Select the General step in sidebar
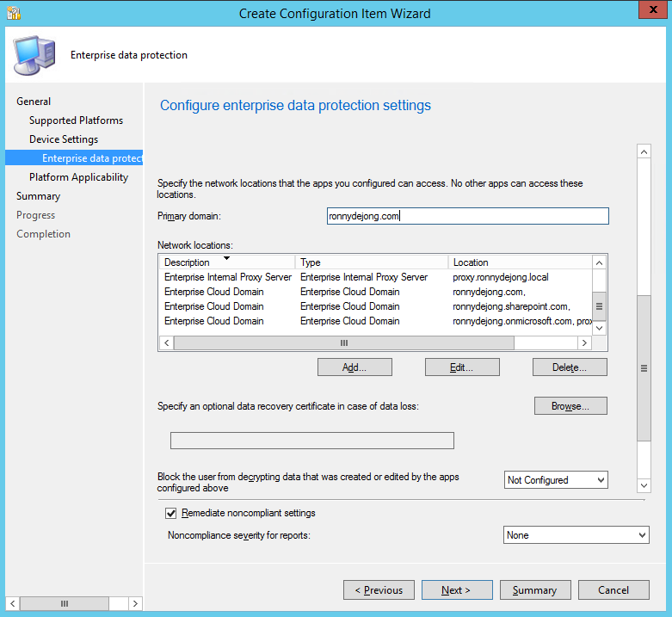Image resolution: width=672 pixels, height=617 pixels. click(x=34, y=102)
